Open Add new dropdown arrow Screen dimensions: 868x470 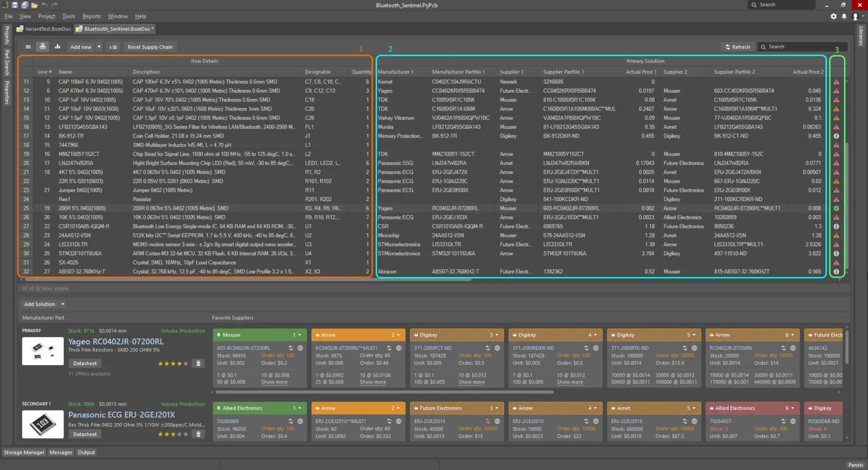[x=99, y=47]
